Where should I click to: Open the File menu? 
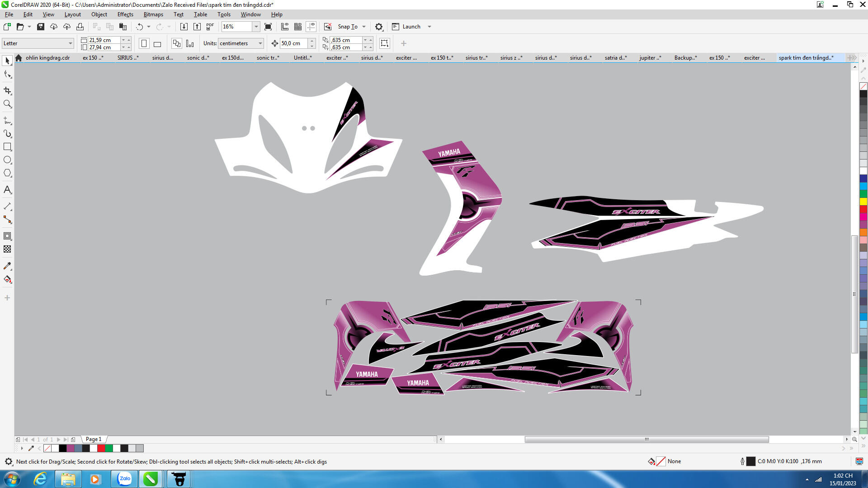[9, 14]
